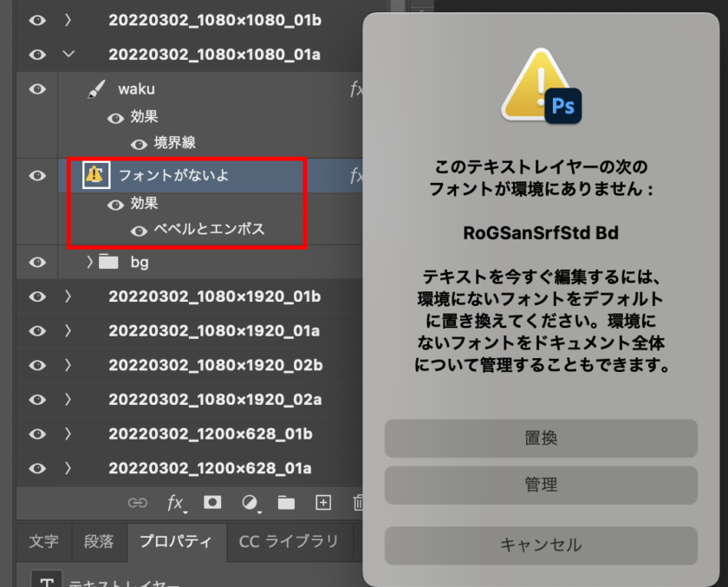Collapse the 20220302_1080×1080_01a group
The height and width of the screenshot is (587, 728).
[68, 54]
